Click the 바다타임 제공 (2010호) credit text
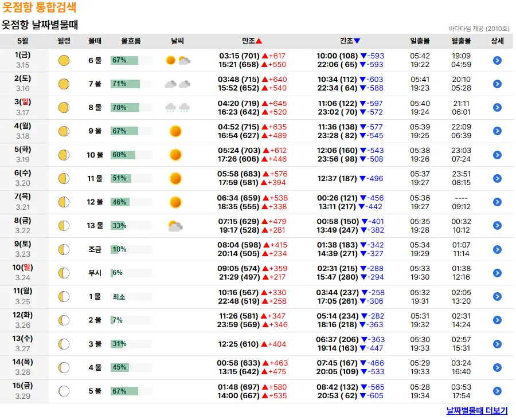Viewport: 516px width, 420px height. pyautogui.click(x=479, y=29)
